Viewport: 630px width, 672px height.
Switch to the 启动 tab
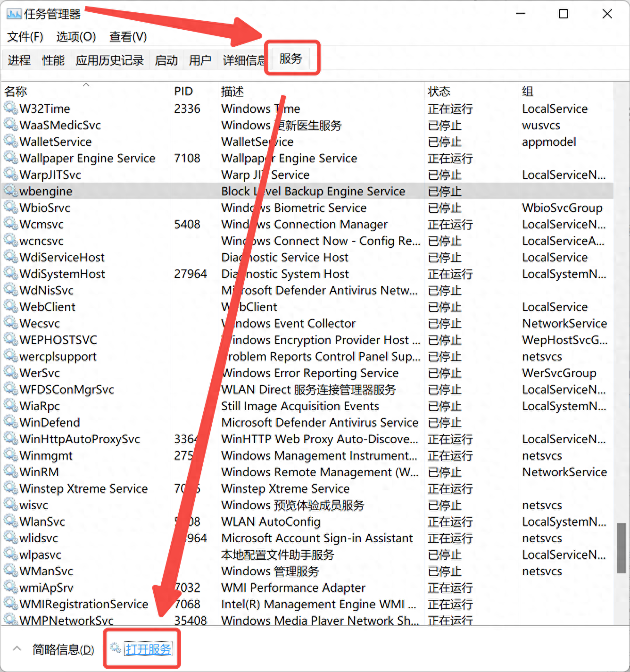(166, 60)
